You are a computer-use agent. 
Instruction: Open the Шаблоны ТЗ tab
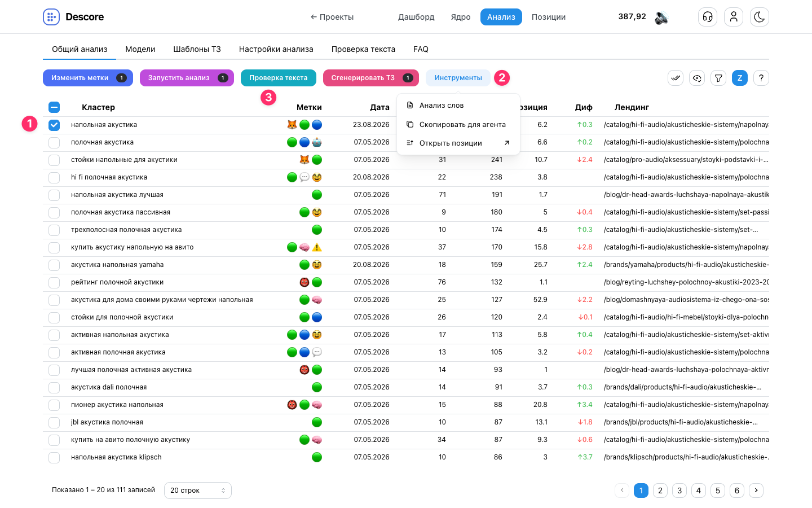pos(197,49)
